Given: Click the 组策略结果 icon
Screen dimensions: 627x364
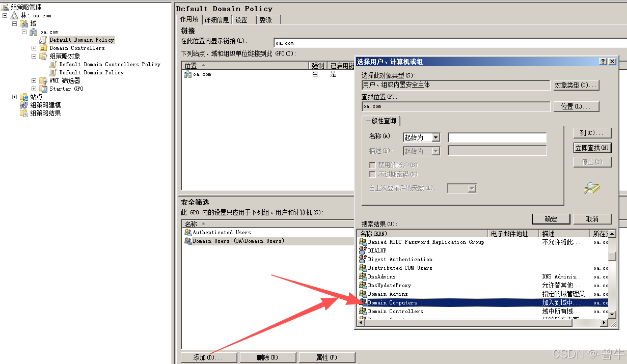Looking at the screenshot, I should [x=24, y=113].
